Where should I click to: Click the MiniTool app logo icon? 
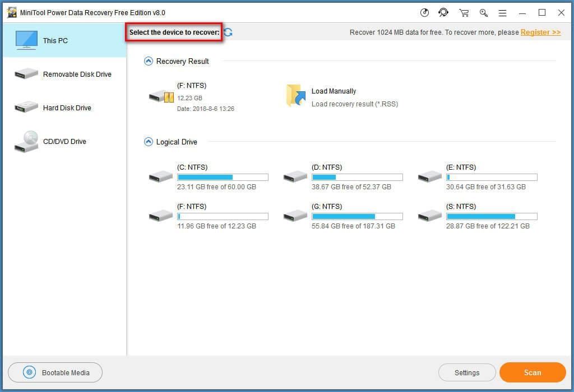12,12
